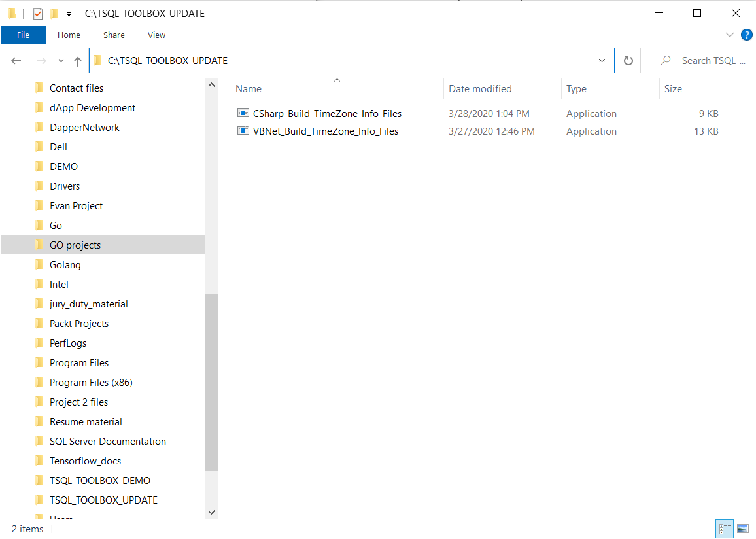The height and width of the screenshot is (539, 756).
Task: Click the navigation pane scrollbar thumb
Action: coord(211,382)
